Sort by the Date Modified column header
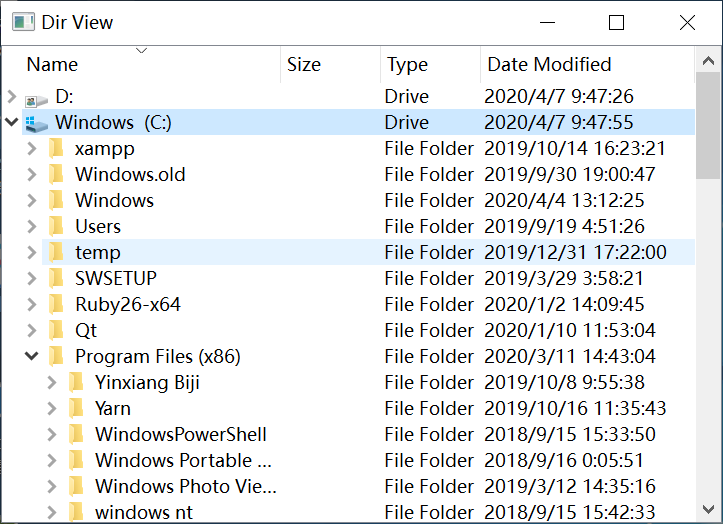The image size is (723, 524). click(549, 65)
